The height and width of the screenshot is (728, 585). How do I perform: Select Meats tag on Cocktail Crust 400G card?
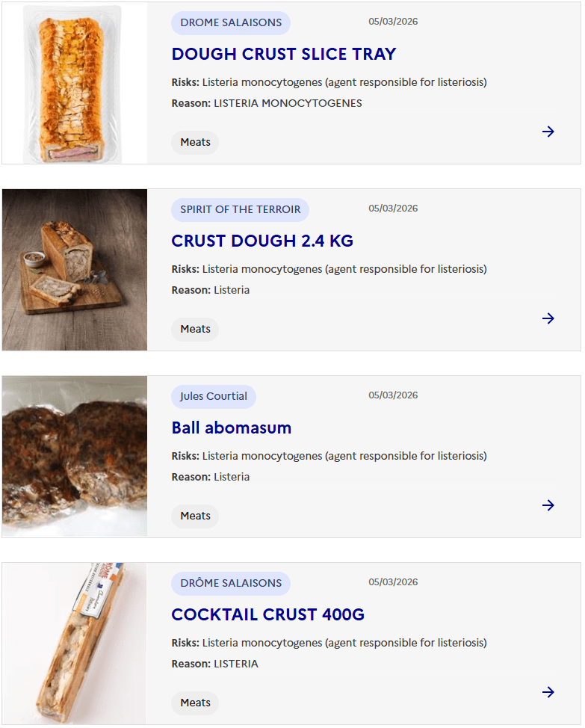[195, 703]
